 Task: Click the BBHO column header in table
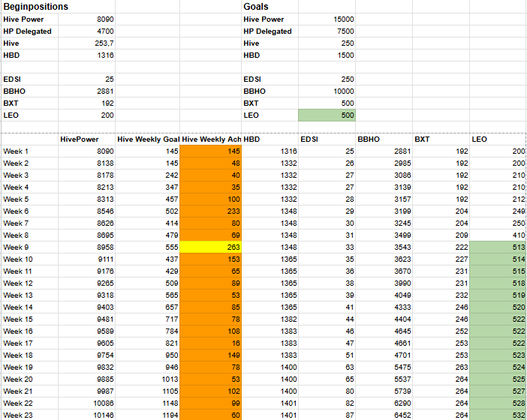click(384, 139)
